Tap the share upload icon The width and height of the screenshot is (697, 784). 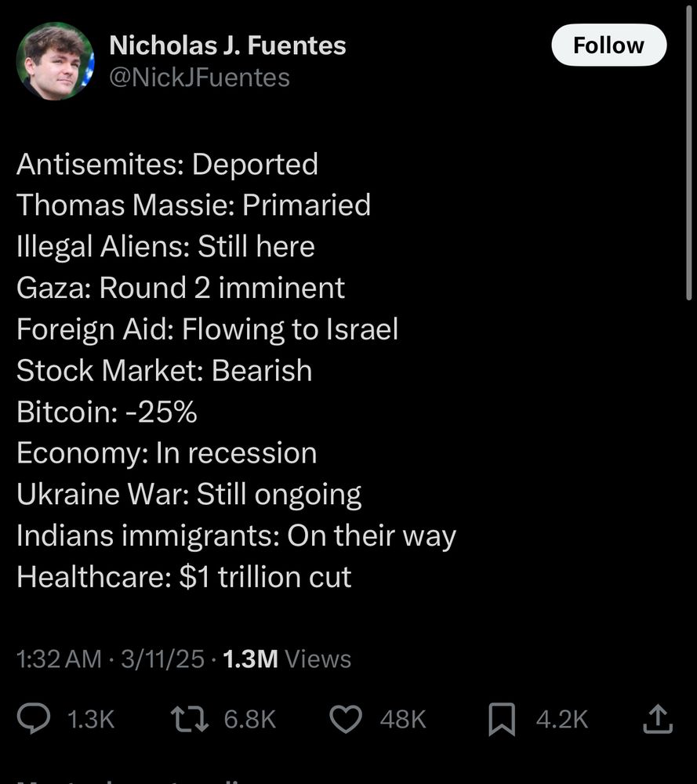pyautogui.click(x=657, y=719)
